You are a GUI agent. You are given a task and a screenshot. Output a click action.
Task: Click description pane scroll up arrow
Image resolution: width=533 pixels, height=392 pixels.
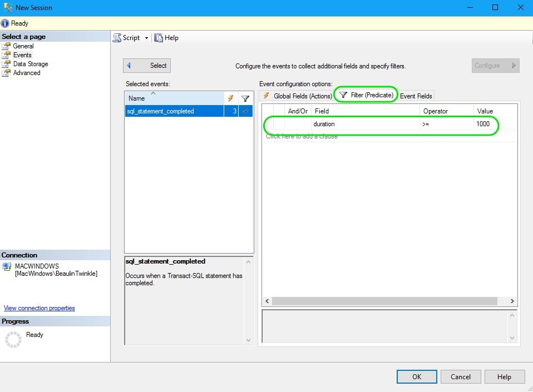pyautogui.click(x=249, y=261)
